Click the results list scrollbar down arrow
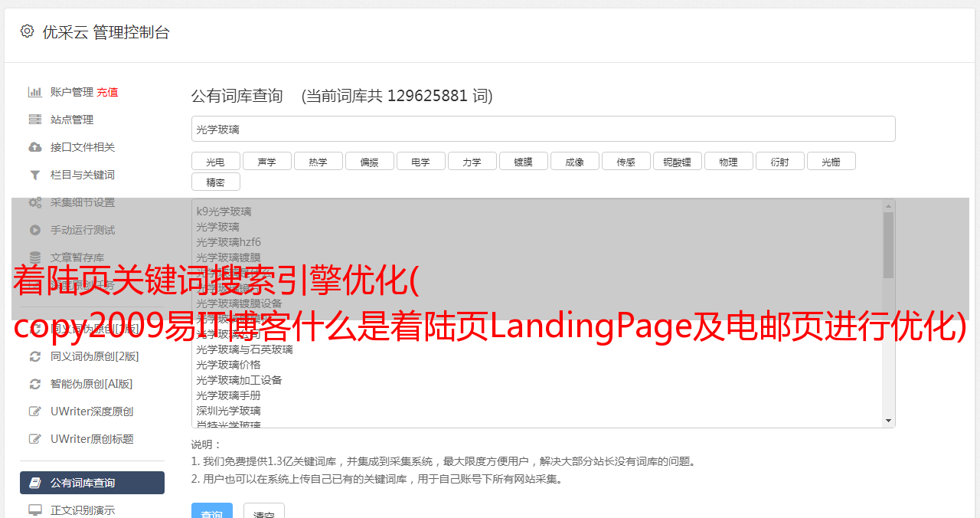The width and height of the screenshot is (980, 518). click(888, 421)
